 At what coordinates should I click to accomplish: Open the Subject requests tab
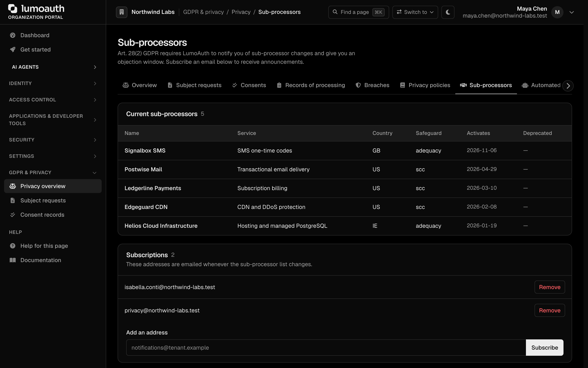coord(194,85)
